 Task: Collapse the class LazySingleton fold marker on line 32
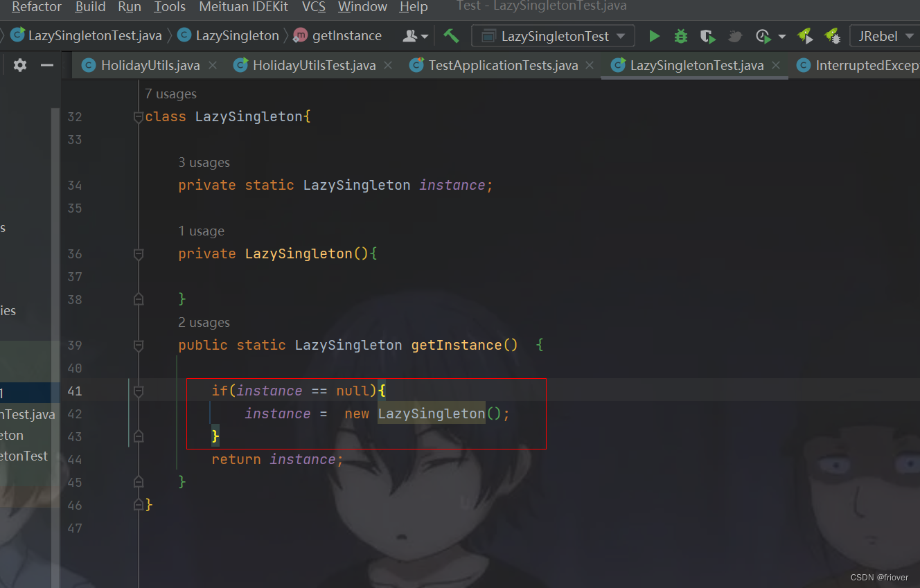138,117
